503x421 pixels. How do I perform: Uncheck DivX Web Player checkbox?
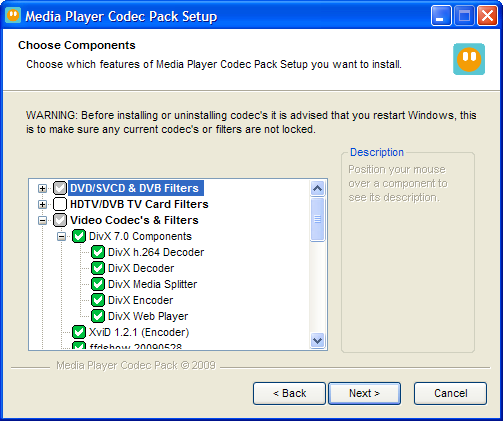[98, 316]
